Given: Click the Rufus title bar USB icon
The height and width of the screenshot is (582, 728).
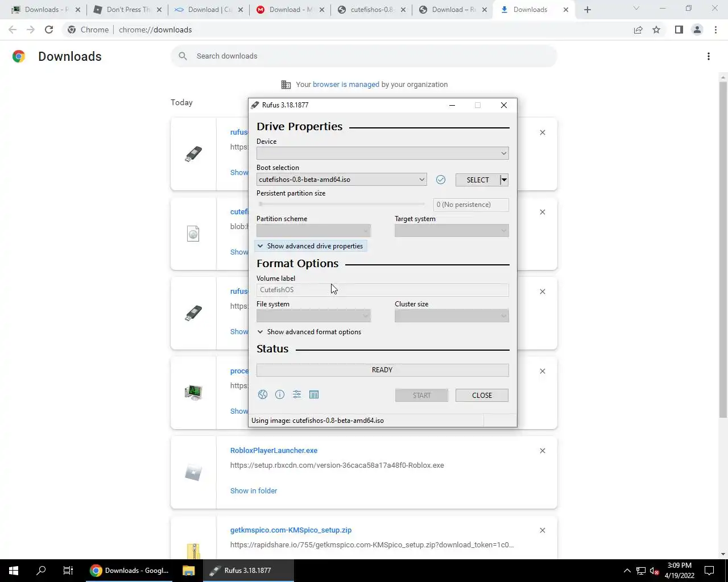Looking at the screenshot, I should coord(255,105).
